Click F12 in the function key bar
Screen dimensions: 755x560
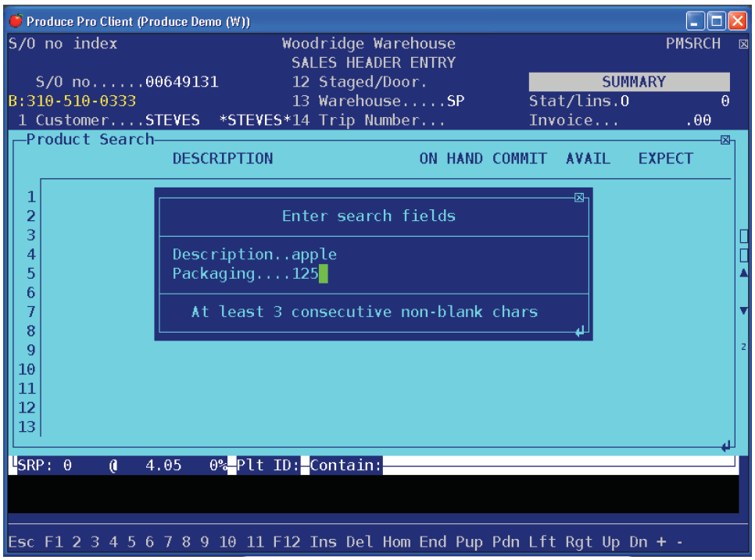(287, 542)
